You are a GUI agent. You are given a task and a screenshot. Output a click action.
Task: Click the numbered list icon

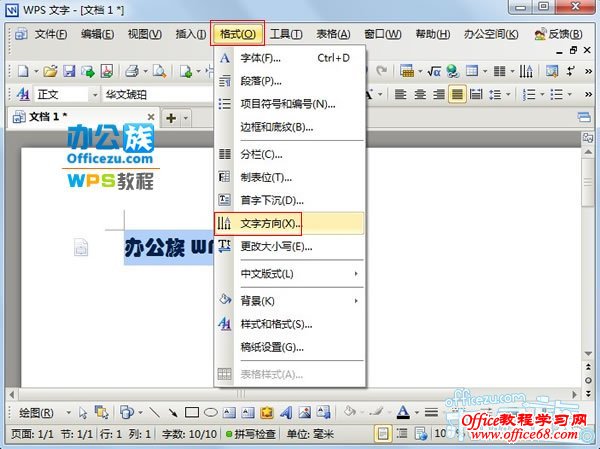pos(529,94)
